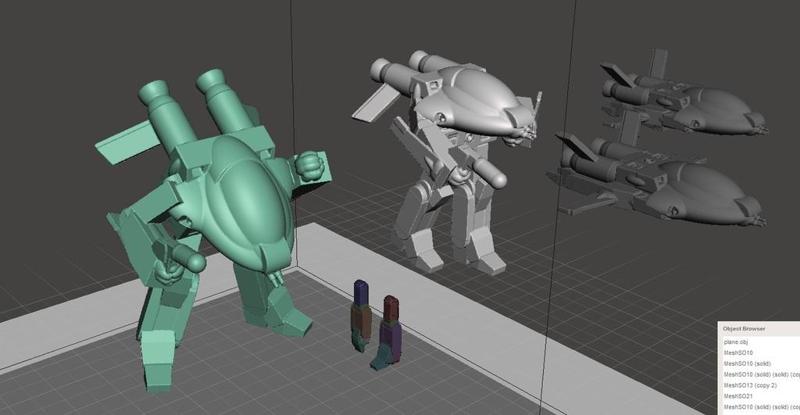Select the small red-headed block figure

pos(387,333)
